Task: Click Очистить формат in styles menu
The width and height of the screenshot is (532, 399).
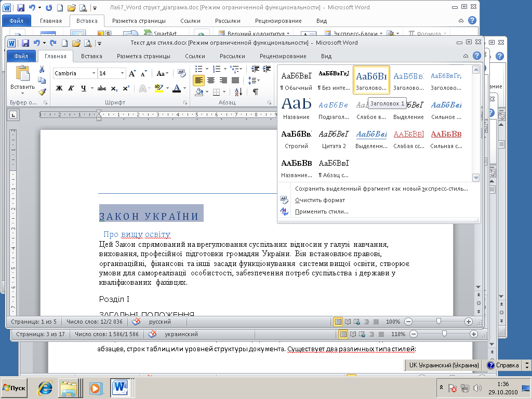Action: [x=320, y=200]
